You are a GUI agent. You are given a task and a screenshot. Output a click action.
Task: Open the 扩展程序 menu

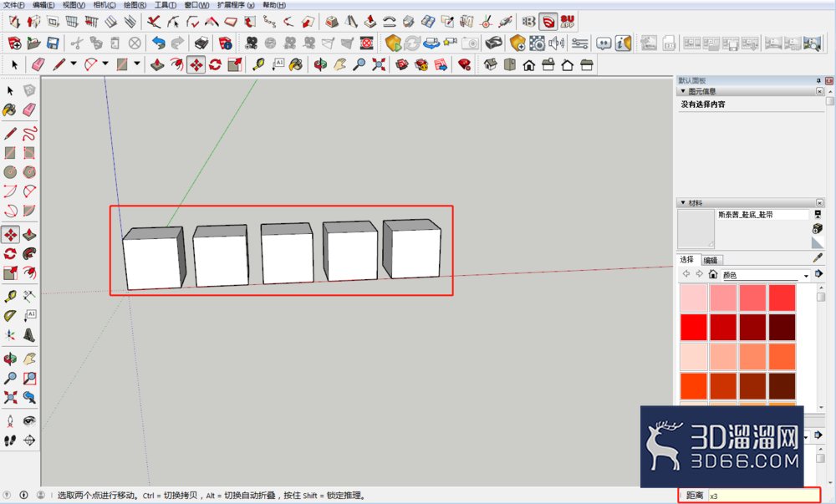coord(236,5)
